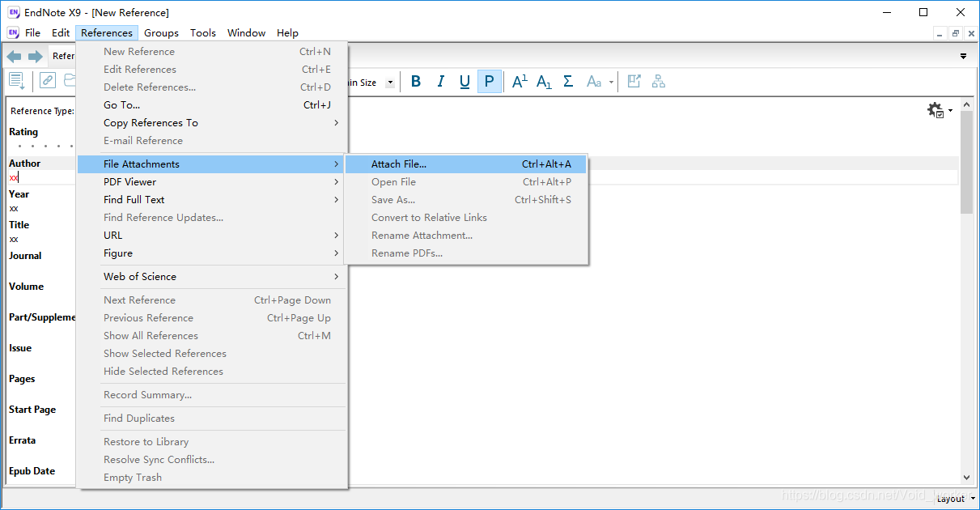This screenshot has width=980, height=510.
Task: Click the back arrow navigation icon
Action: coord(14,57)
